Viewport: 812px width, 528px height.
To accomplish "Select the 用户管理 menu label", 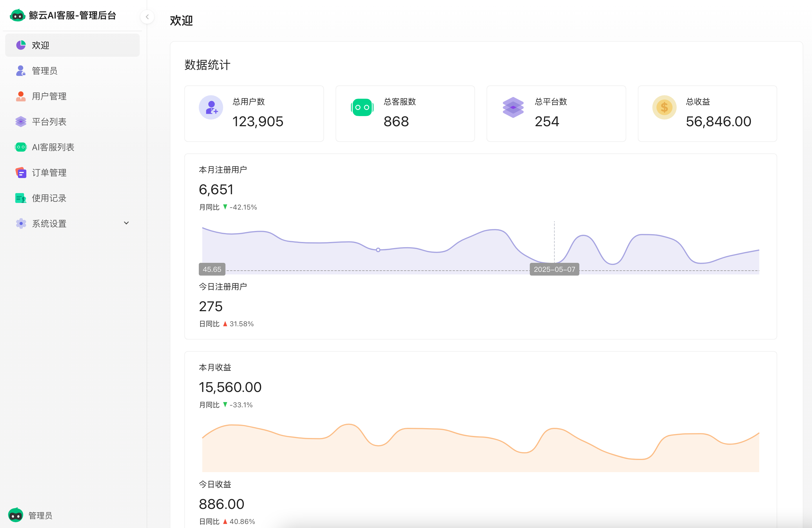I will 49,96.
